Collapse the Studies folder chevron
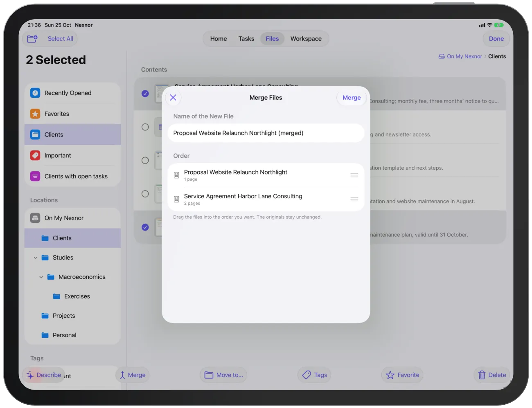This screenshot has height=408, width=532. [36, 258]
